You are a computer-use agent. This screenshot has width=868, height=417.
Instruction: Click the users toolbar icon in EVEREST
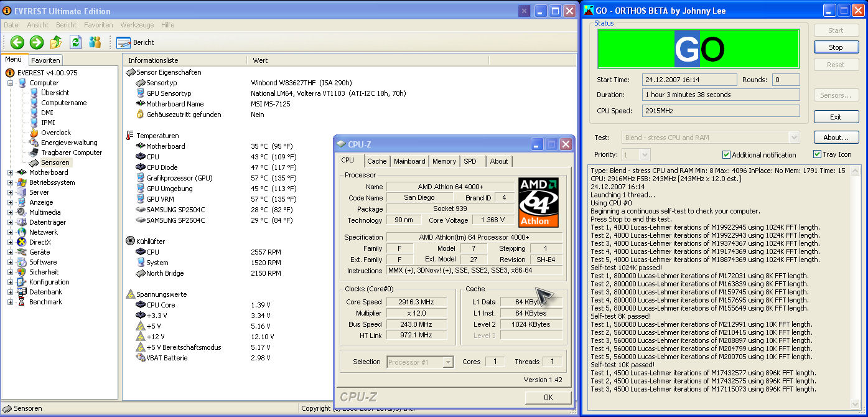click(x=95, y=42)
